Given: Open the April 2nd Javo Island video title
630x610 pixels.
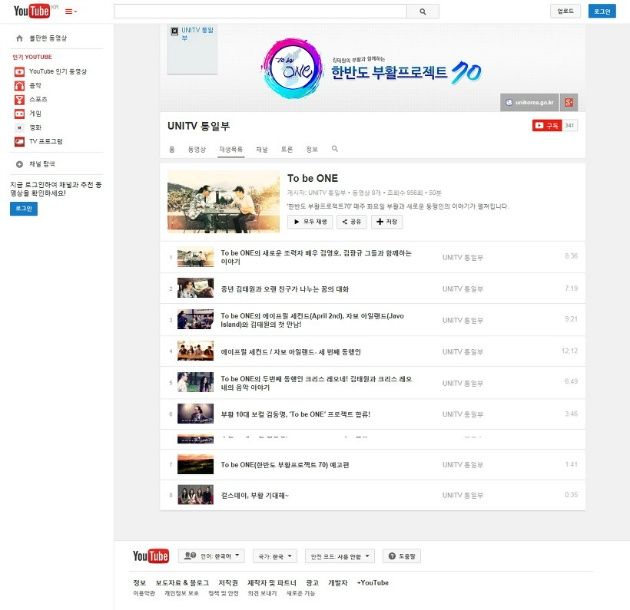Looking at the screenshot, I should [x=312, y=320].
